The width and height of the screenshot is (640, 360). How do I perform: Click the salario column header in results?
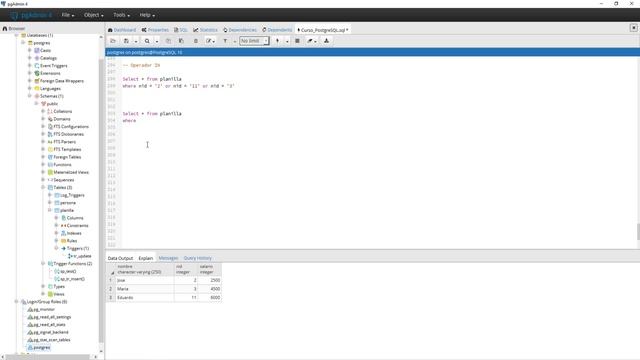[209, 269]
